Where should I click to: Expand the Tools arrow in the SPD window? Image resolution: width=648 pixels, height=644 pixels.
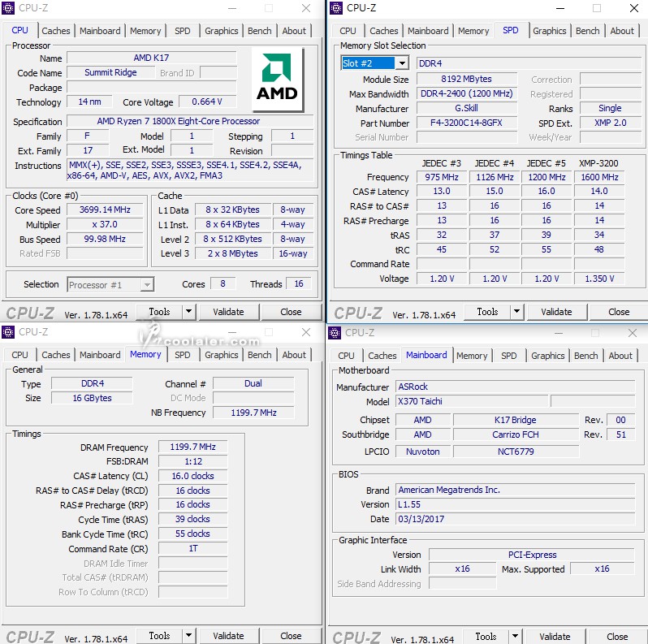(516, 311)
